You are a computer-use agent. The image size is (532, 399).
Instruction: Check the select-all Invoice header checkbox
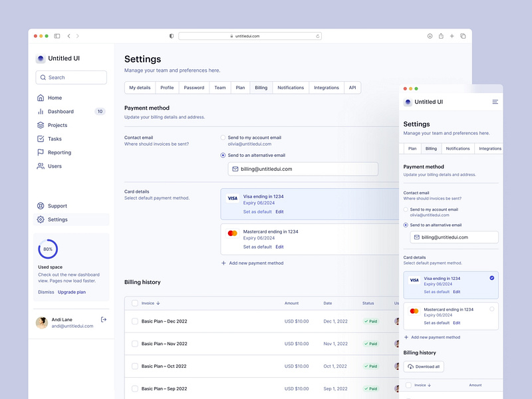point(135,303)
